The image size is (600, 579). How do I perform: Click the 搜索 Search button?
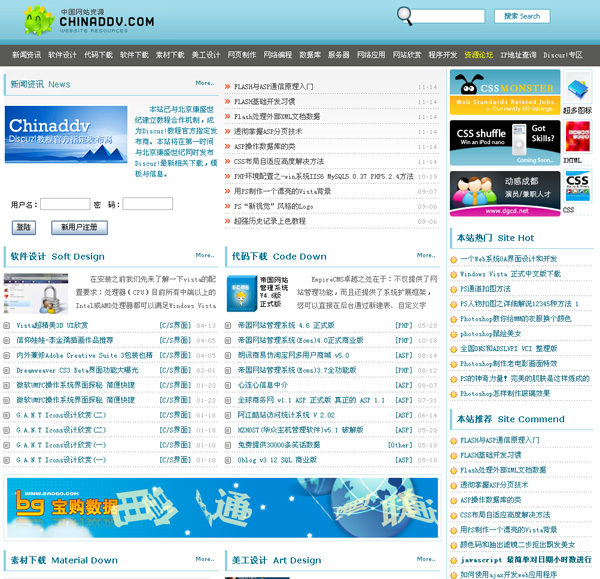[522, 16]
